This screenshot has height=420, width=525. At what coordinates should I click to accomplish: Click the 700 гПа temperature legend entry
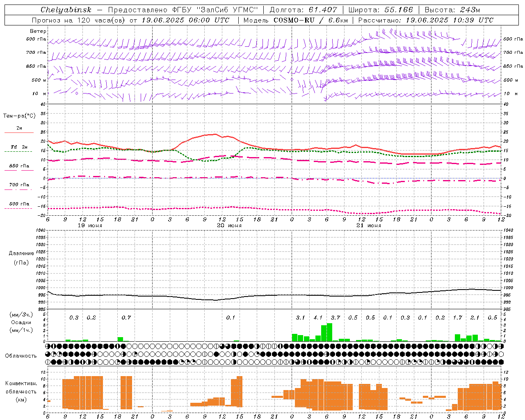point(19,185)
